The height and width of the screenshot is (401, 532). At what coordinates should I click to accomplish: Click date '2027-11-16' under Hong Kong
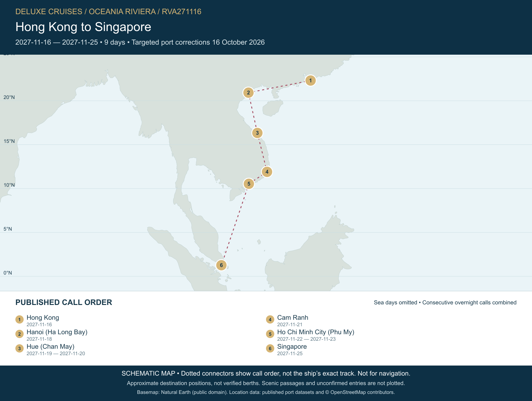[39, 324]
